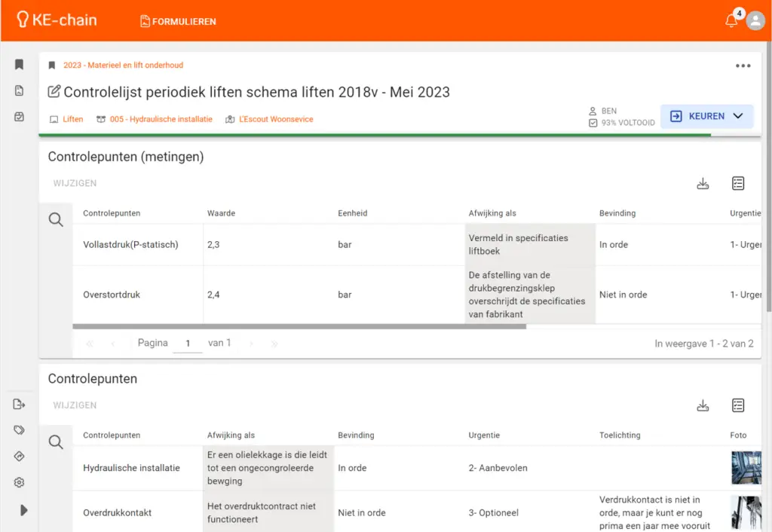772x532 pixels.
Task: Open the notifications bell icon
Action: click(x=731, y=21)
